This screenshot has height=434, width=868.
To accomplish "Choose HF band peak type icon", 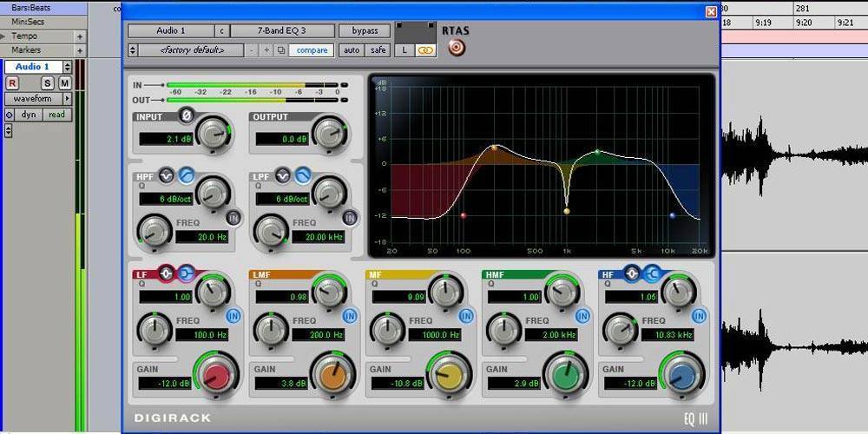I will pos(632,273).
